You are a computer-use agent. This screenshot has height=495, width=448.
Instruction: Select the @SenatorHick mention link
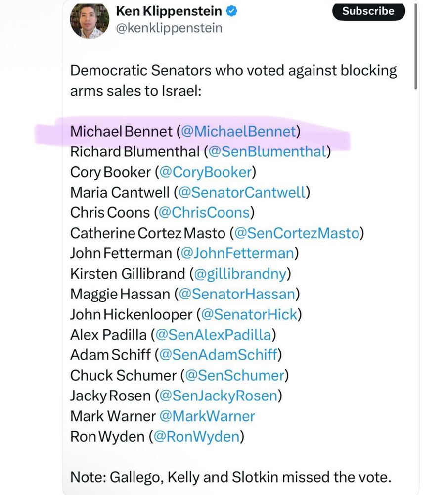point(249,314)
